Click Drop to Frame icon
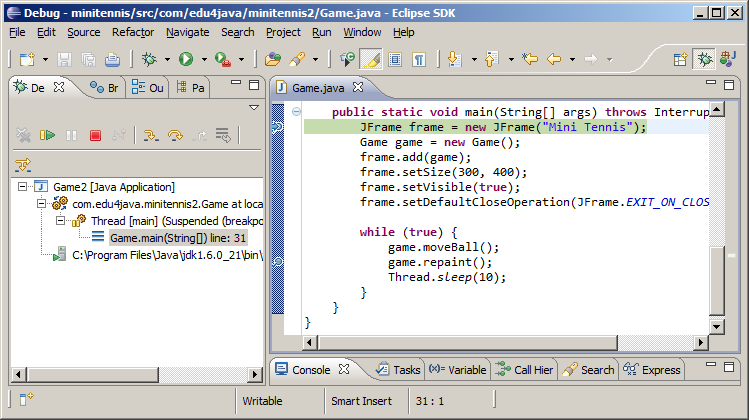 coord(223,136)
